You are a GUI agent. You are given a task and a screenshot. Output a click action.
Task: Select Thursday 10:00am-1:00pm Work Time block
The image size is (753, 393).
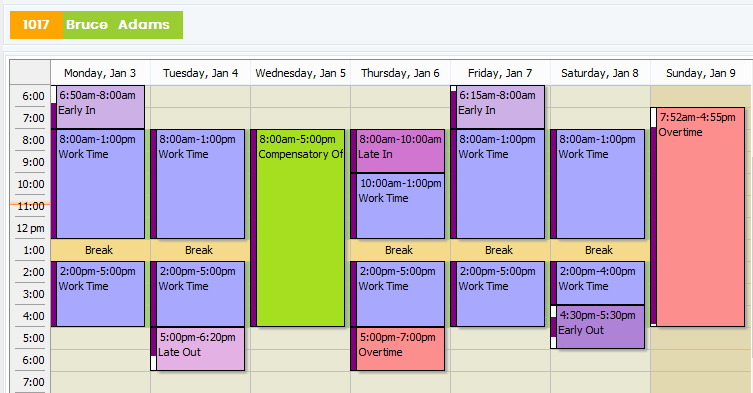pyautogui.click(x=398, y=206)
